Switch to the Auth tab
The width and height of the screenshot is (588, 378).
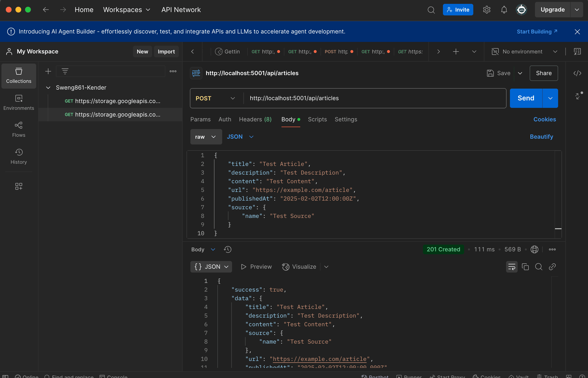[225, 119]
